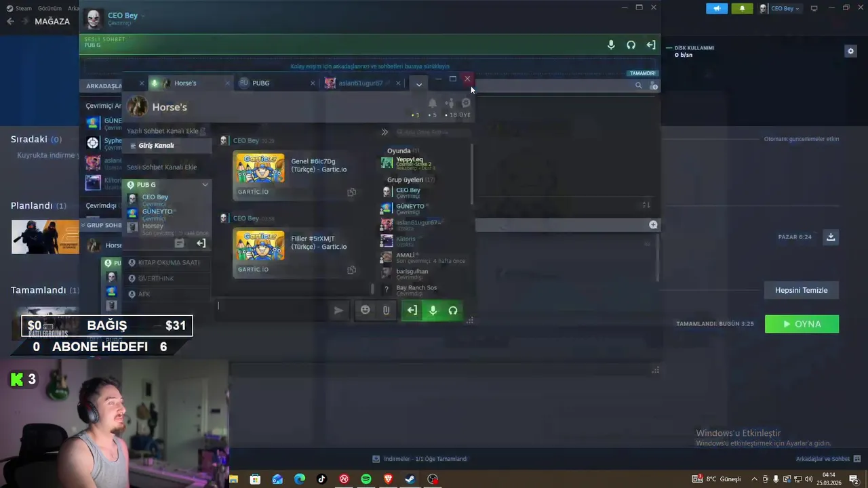
Task: Click Sesli Sohbet Kanalı Ekle
Action: pos(161,167)
